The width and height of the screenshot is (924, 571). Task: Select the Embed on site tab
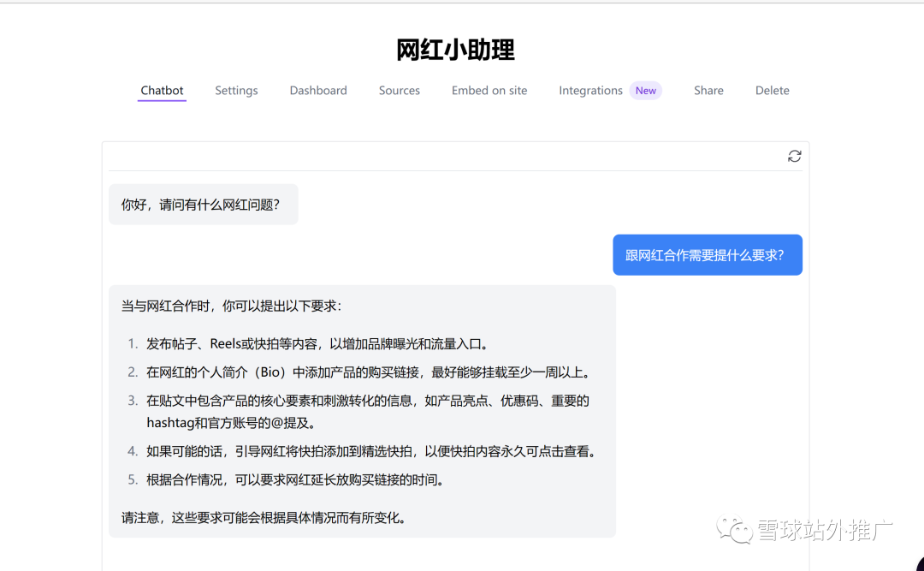pos(489,90)
